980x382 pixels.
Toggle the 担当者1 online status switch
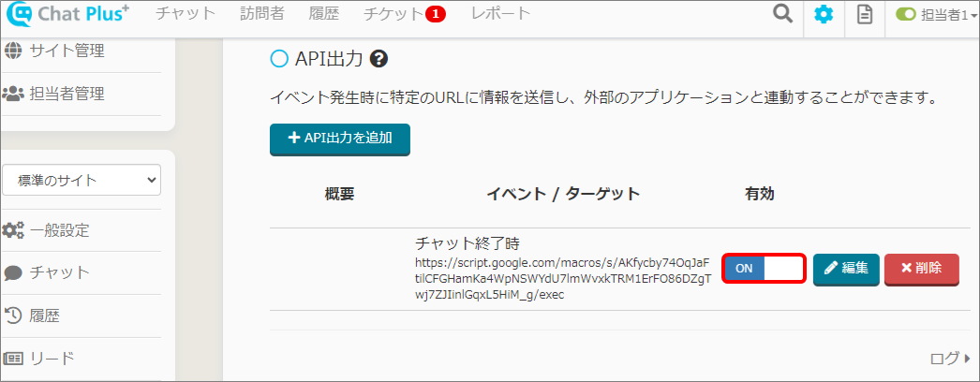(x=906, y=15)
